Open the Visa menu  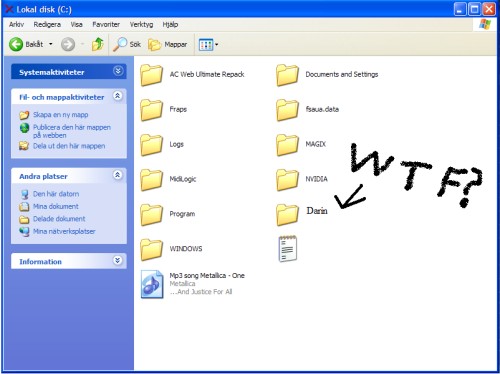click(76, 24)
